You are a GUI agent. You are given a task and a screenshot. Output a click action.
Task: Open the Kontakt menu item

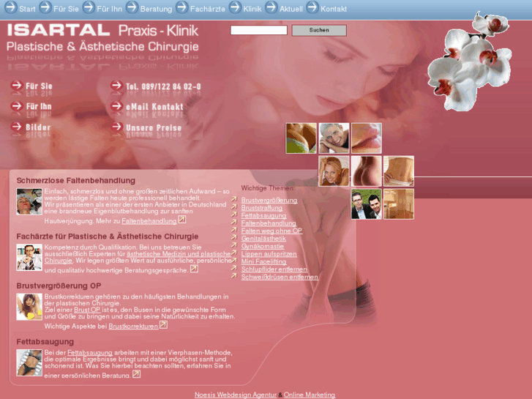coord(334,10)
